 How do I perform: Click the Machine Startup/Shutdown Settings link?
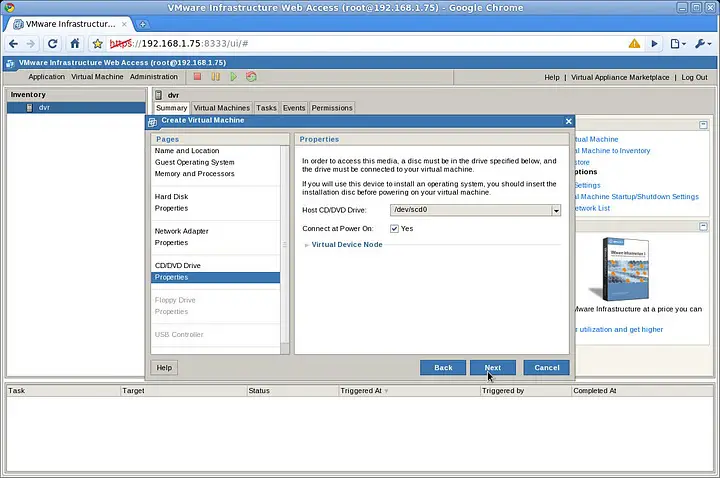click(636, 197)
